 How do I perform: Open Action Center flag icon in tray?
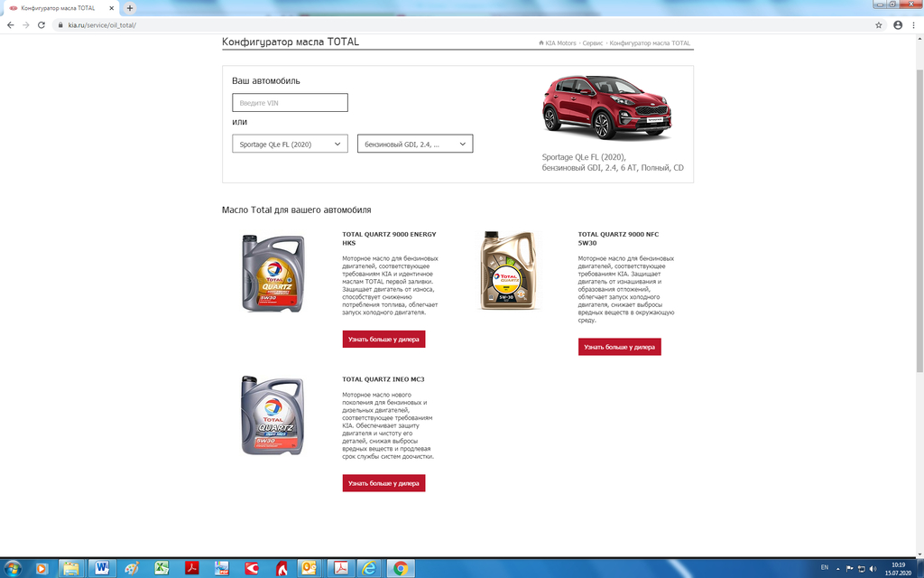850,569
